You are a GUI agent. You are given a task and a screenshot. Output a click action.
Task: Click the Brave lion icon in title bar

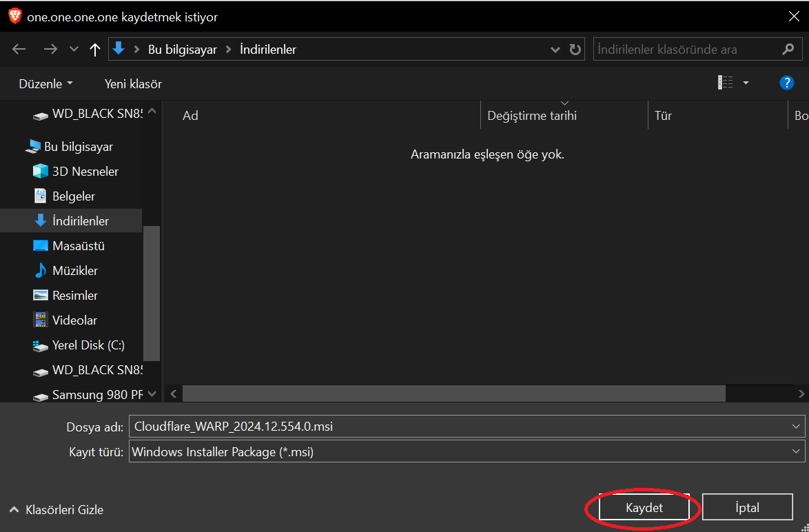coord(15,17)
